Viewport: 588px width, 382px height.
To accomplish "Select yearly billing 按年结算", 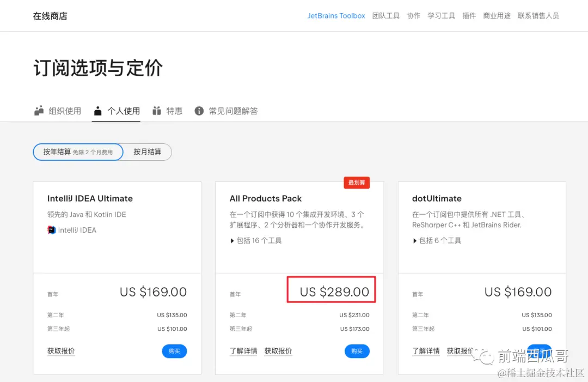I will 77,152.
